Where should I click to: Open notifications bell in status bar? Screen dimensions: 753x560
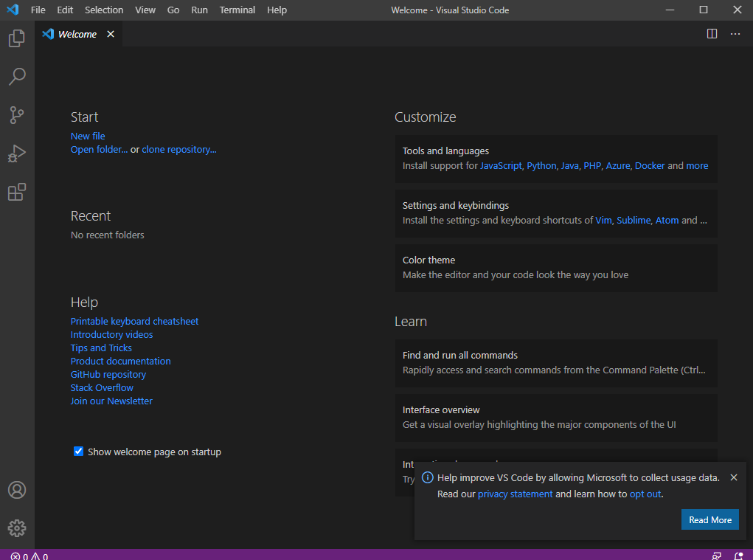(x=738, y=556)
